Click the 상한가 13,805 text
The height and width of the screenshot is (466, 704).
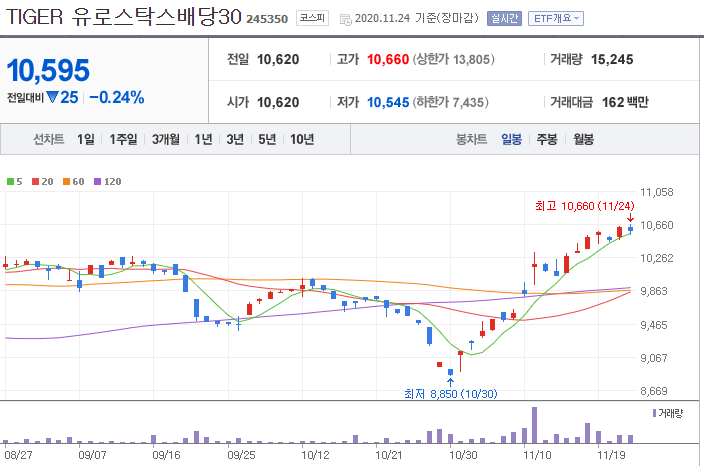pos(453,59)
